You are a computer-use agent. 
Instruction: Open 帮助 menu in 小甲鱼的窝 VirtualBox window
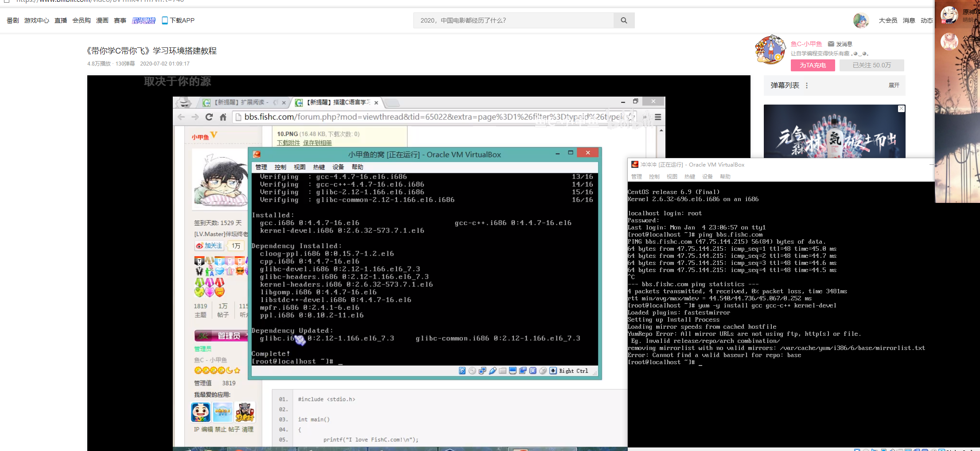pos(358,167)
